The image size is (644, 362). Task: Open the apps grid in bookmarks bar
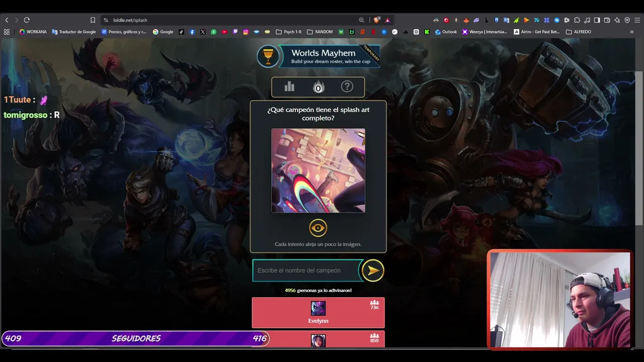tap(7, 32)
